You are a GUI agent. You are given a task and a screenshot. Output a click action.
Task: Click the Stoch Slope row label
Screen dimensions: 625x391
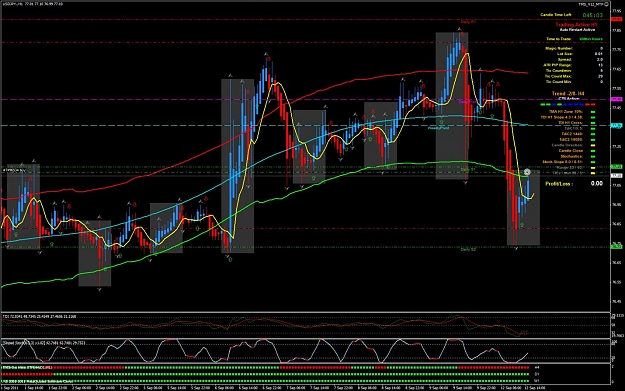[562, 162]
